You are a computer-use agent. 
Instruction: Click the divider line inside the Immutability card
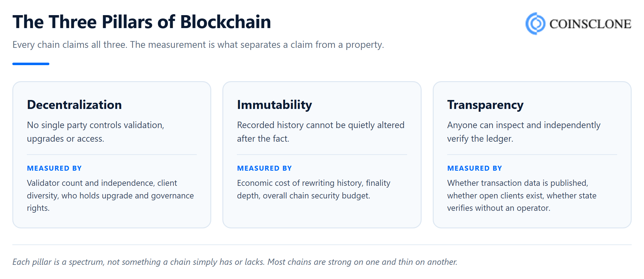click(322, 155)
